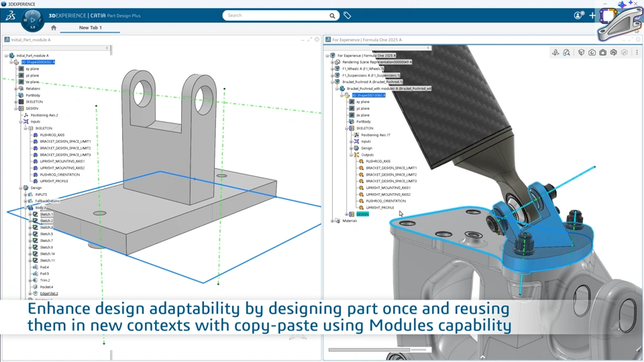Open the vertical dots view menu
This screenshot has height=362, width=644.
(x=637, y=52)
